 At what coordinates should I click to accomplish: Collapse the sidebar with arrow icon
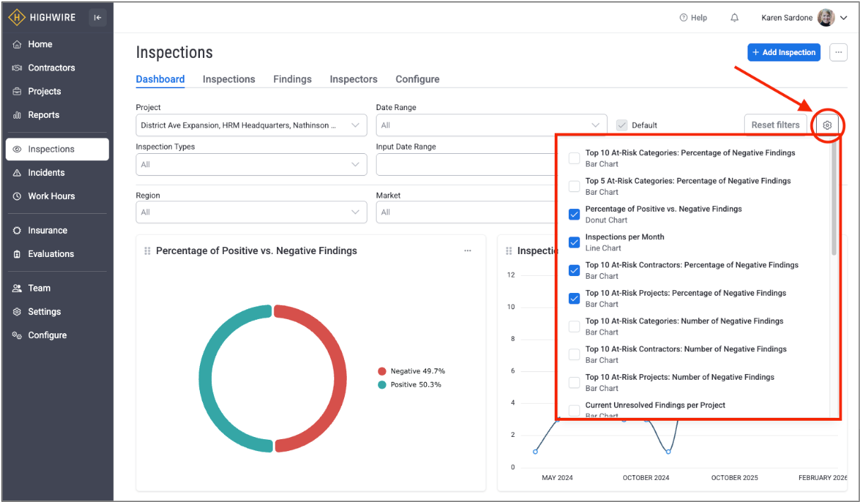(x=98, y=18)
